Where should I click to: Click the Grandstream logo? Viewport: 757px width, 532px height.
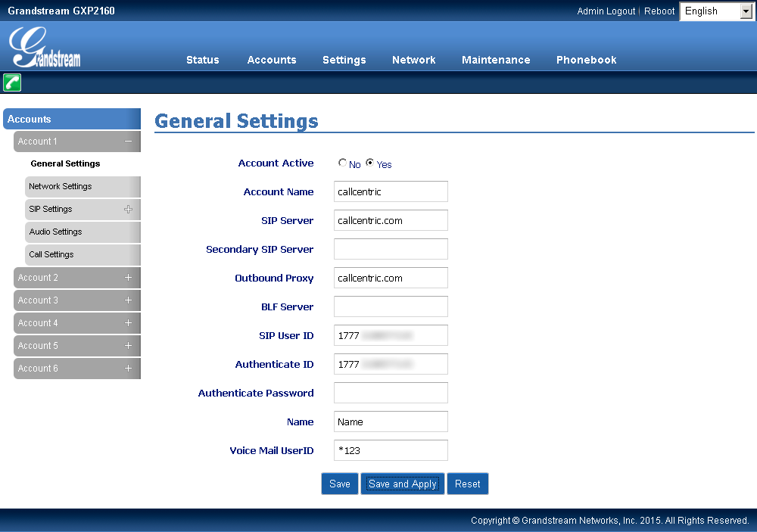point(45,47)
